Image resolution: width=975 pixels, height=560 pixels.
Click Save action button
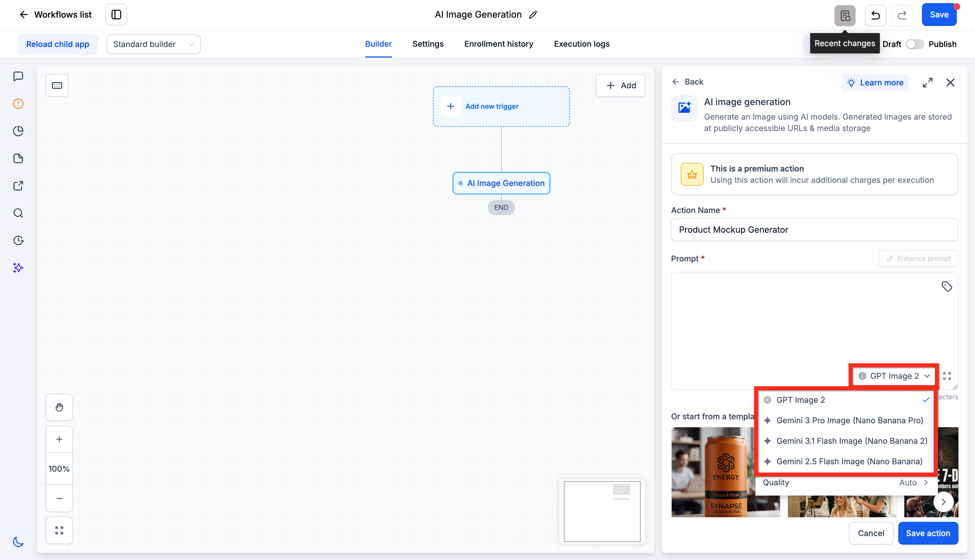pyautogui.click(x=928, y=533)
